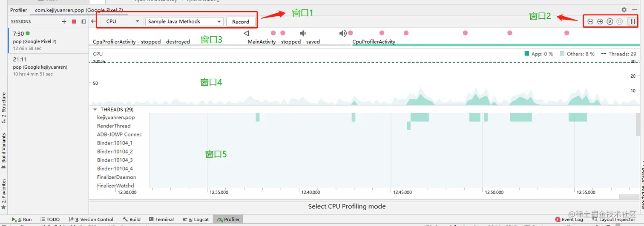Open the Event Log

pos(569,220)
